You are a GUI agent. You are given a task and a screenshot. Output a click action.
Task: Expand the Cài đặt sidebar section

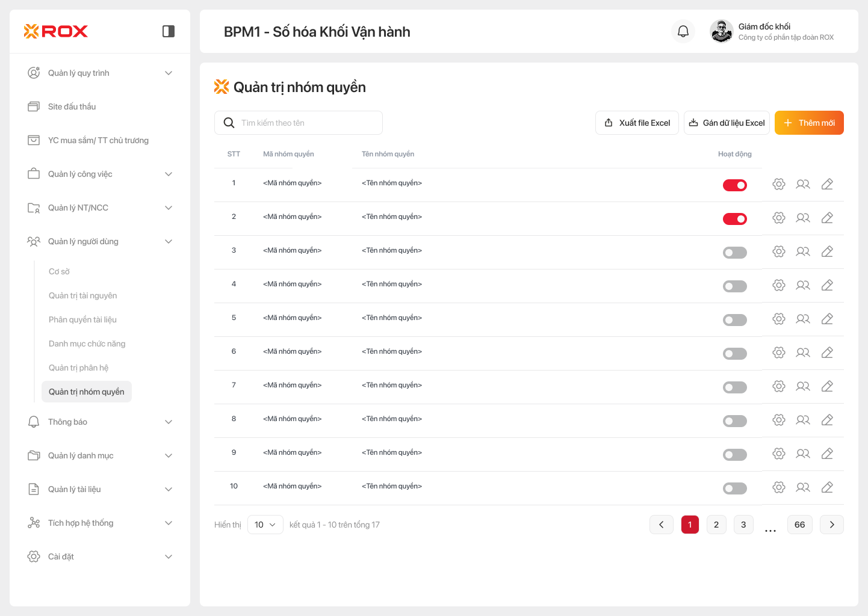tap(100, 556)
